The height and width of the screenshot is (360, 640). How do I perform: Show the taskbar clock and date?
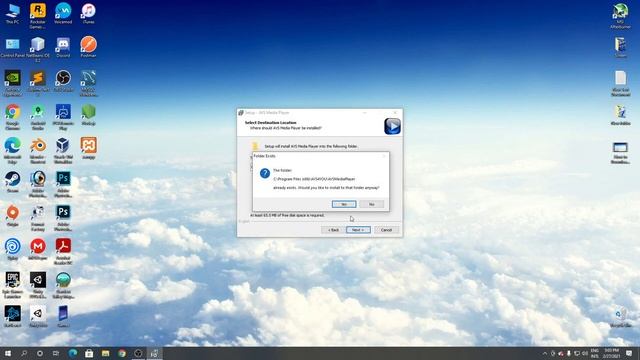[x=611, y=353]
